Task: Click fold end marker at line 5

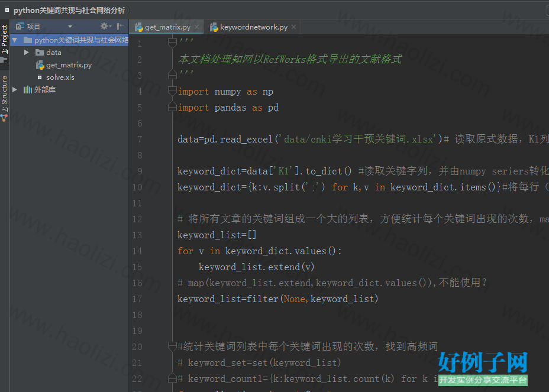Action: (x=172, y=107)
